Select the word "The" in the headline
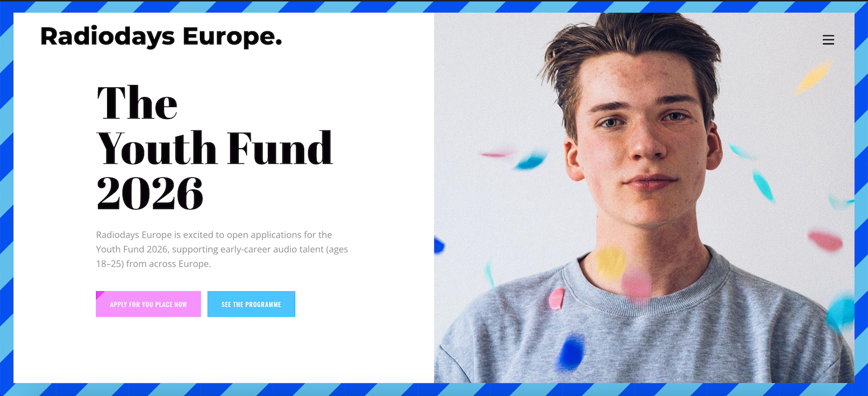868x396 pixels. [137, 102]
